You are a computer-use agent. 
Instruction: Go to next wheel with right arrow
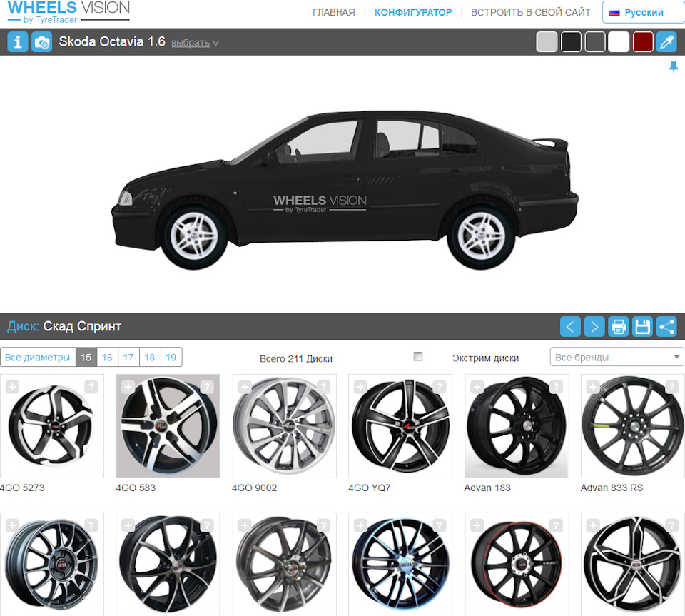click(x=594, y=327)
